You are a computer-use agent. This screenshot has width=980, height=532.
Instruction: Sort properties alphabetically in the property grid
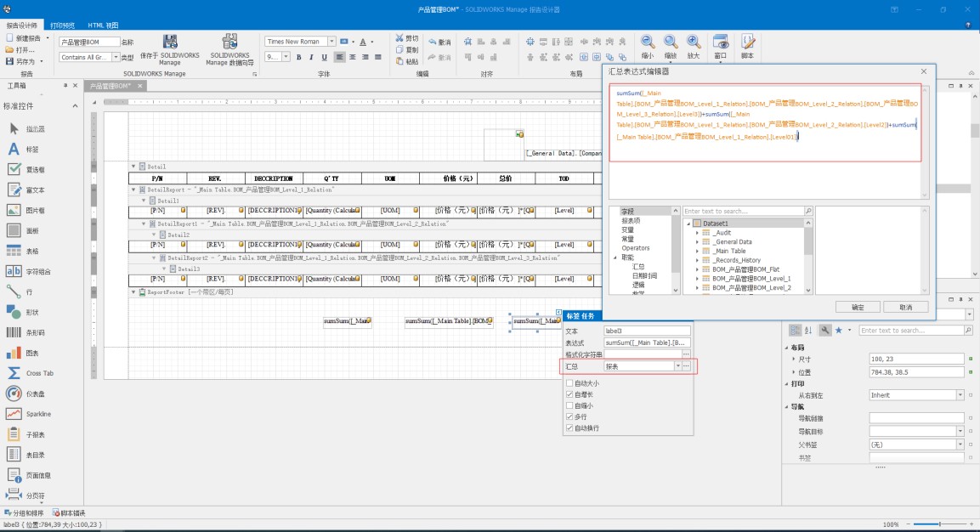pyautogui.click(x=808, y=330)
